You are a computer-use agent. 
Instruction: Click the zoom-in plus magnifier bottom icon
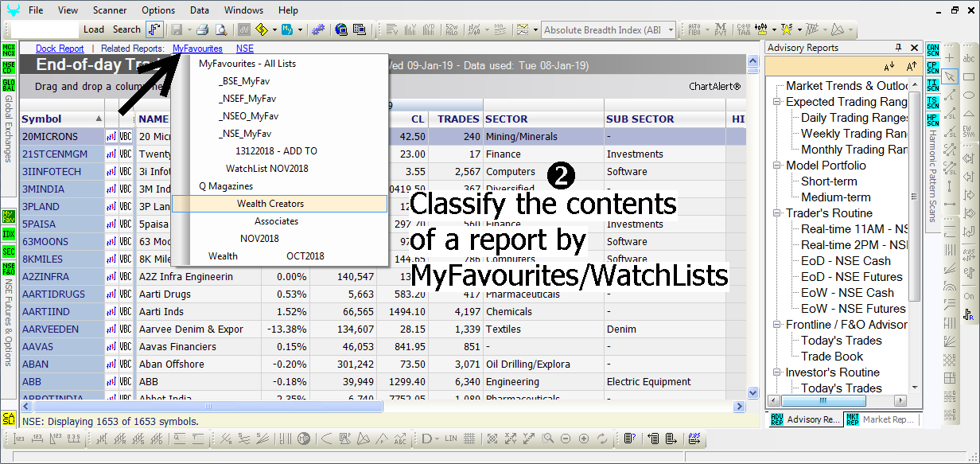(x=584, y=439)
